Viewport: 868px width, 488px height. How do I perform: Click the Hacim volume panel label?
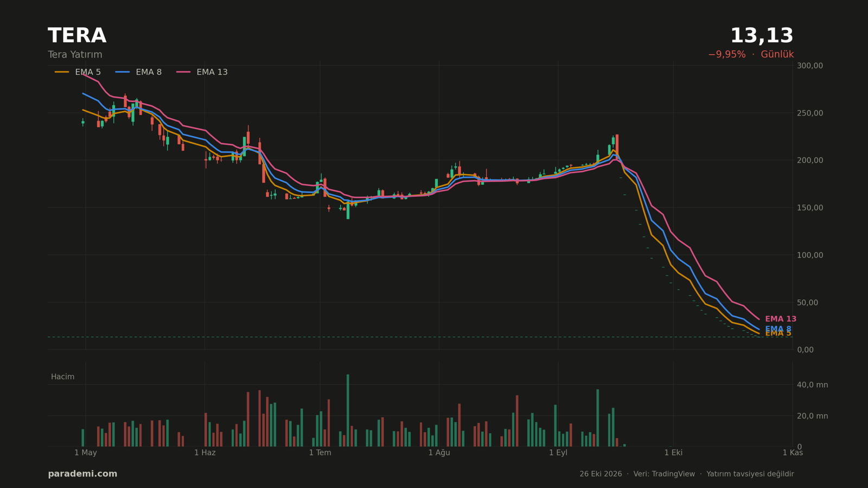coord(63,377)
